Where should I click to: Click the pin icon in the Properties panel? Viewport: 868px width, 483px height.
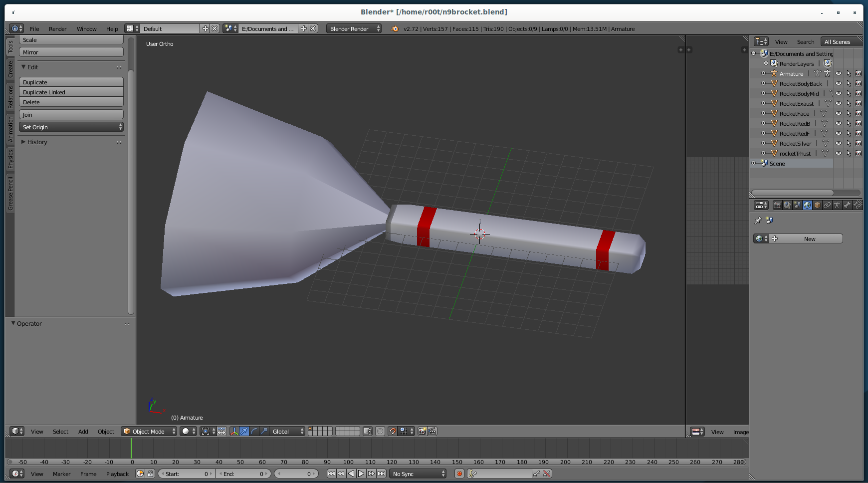pos(758,221)
